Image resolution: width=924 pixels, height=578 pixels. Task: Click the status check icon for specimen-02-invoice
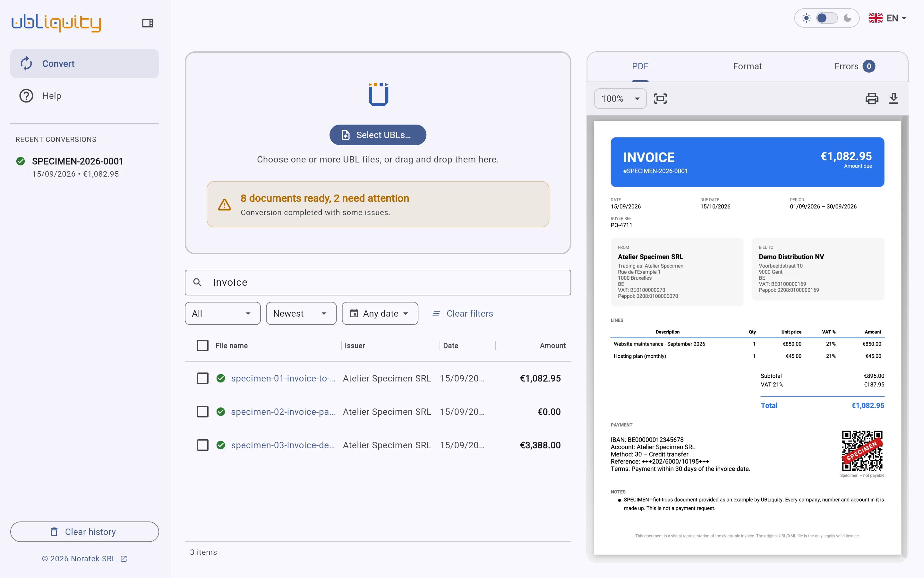point(221,412)
